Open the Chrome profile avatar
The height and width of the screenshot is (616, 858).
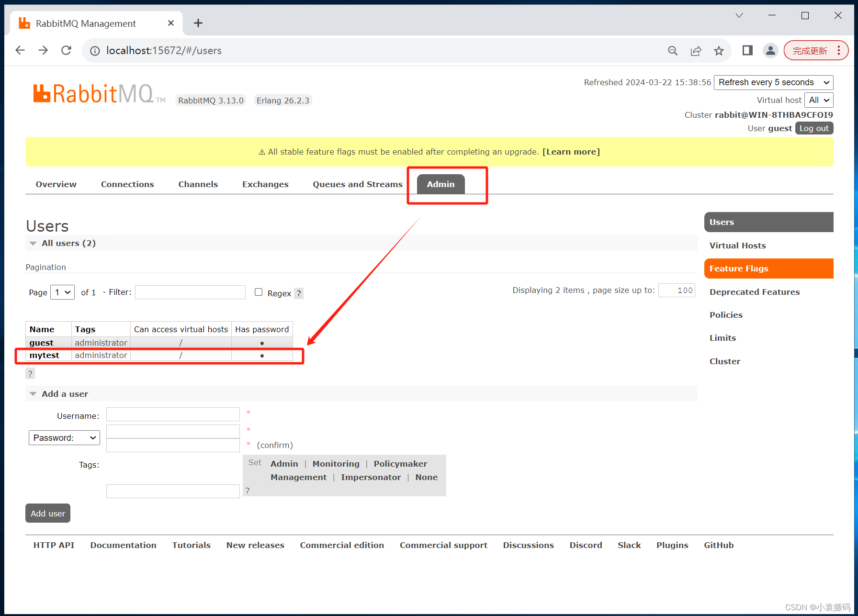[x=770, y=50]
